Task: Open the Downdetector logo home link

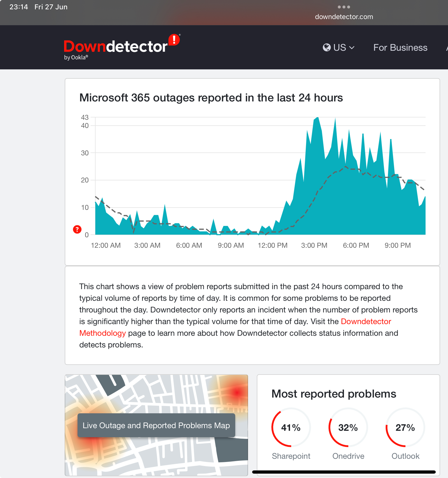Action: (122, 47)
